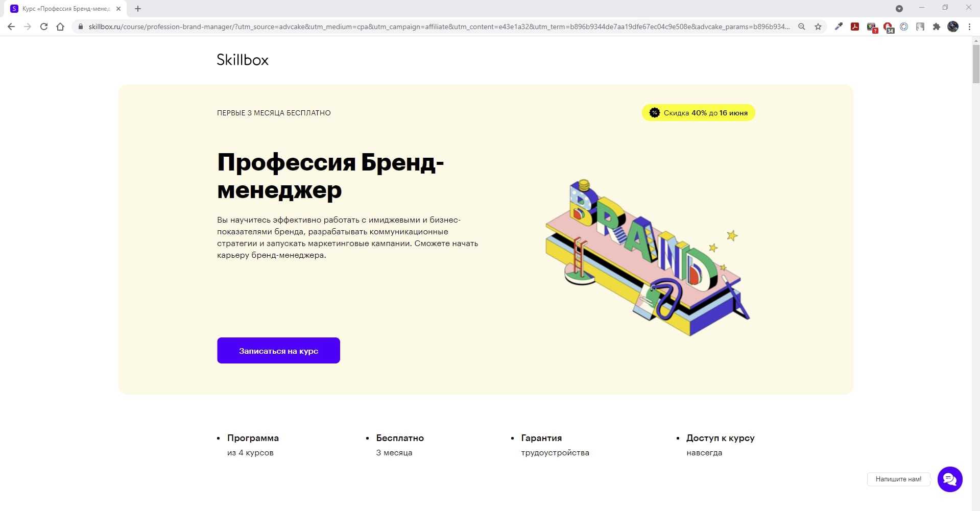This screenshot has width=980, height=511.
Task: Click the address bar URL field
Action: tap(439, 27)
